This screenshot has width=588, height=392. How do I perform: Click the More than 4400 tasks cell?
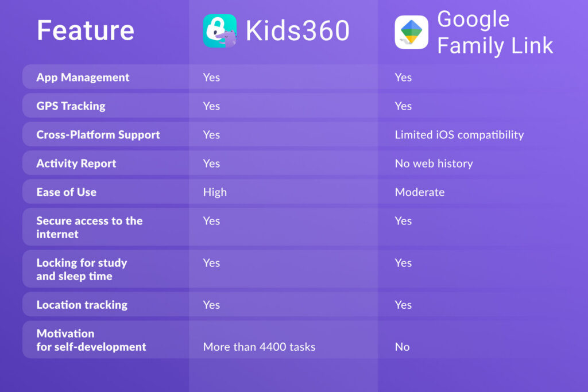[x=259, y=347]
